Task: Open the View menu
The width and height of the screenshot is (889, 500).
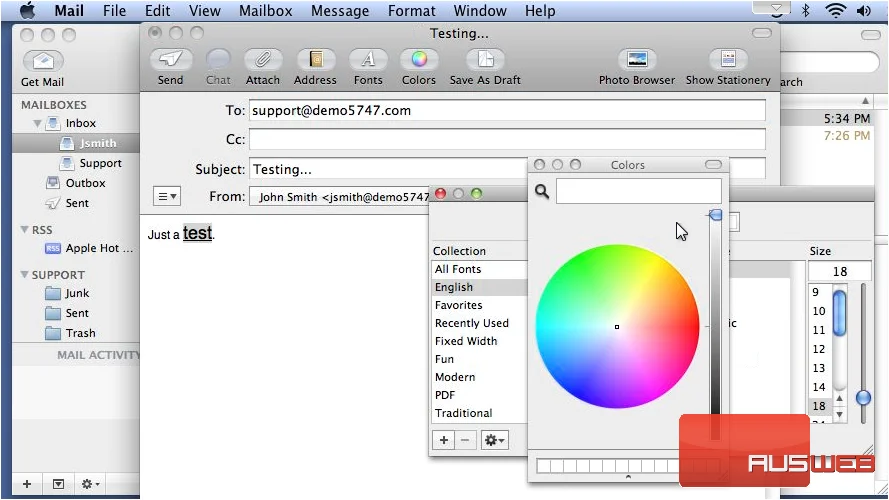Action: tap(205, 11)
